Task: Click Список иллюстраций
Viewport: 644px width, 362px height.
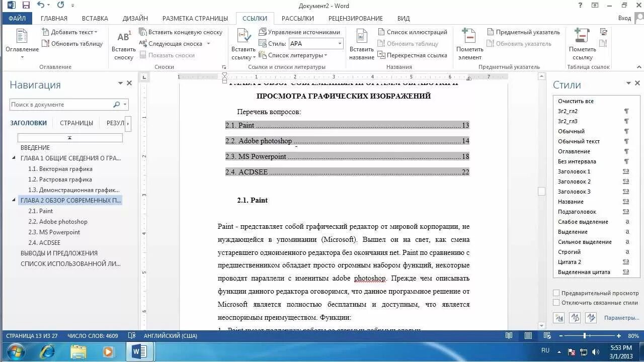Action: click(412, 32)
